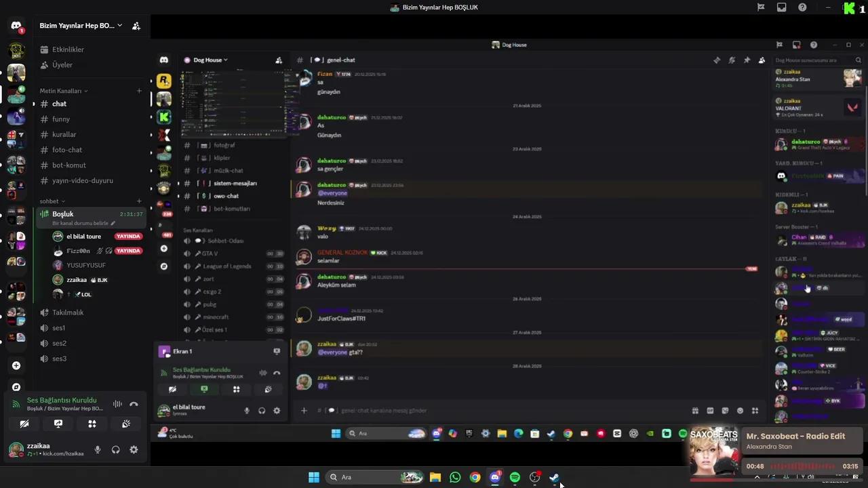Open user settings gear for zzaikaa
Image resolution: width=868 pixels, height=488 pixels.
134,449
